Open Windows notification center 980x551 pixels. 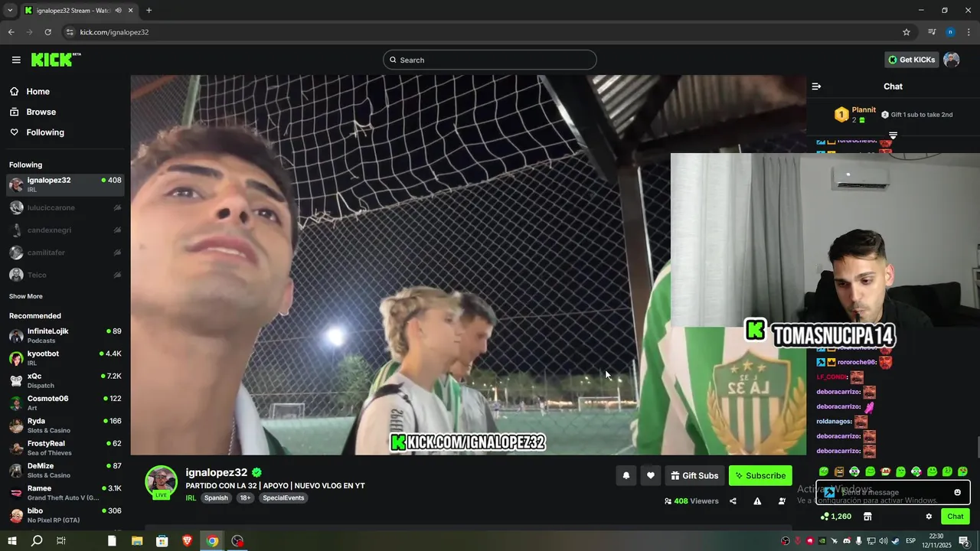pos(963,541)
